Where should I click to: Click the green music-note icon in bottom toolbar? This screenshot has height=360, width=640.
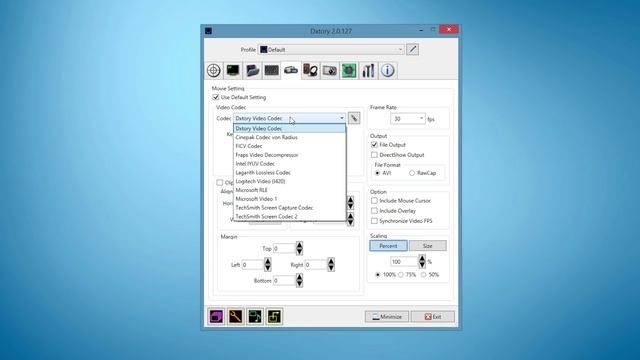pos(255,316)
